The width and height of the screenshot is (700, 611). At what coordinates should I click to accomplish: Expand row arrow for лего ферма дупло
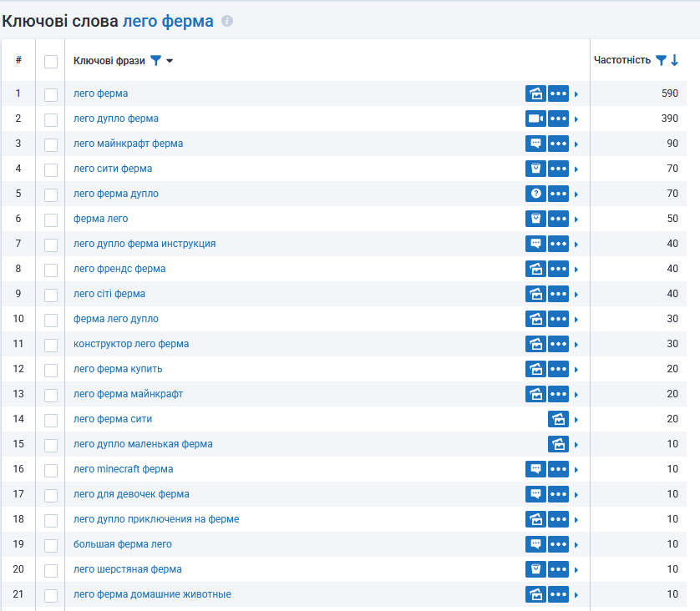(x=576, y=194)
